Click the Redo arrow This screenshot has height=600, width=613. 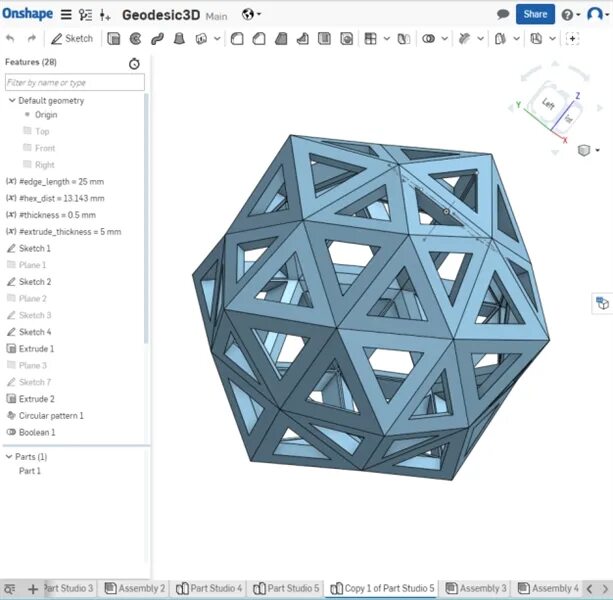(32, 38)
